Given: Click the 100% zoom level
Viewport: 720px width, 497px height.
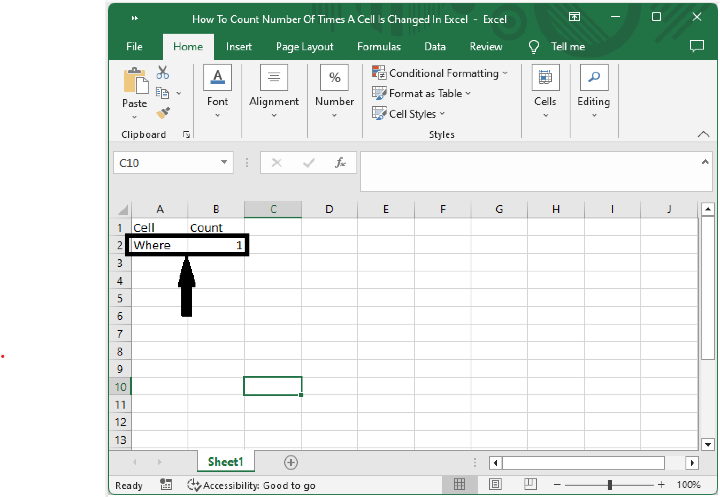Looking at the screenshot, I should (x=688, y=485).
